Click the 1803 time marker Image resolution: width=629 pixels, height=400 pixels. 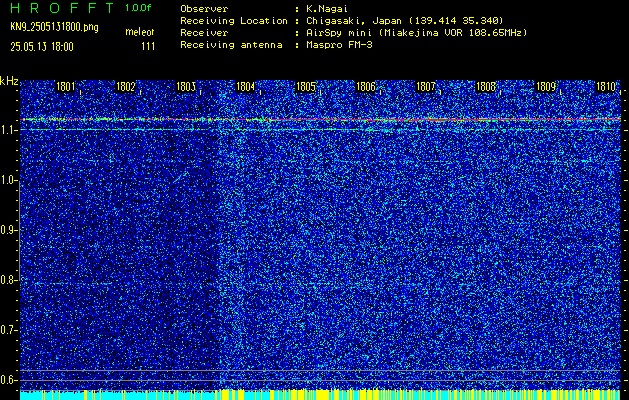tap(186, 87)
